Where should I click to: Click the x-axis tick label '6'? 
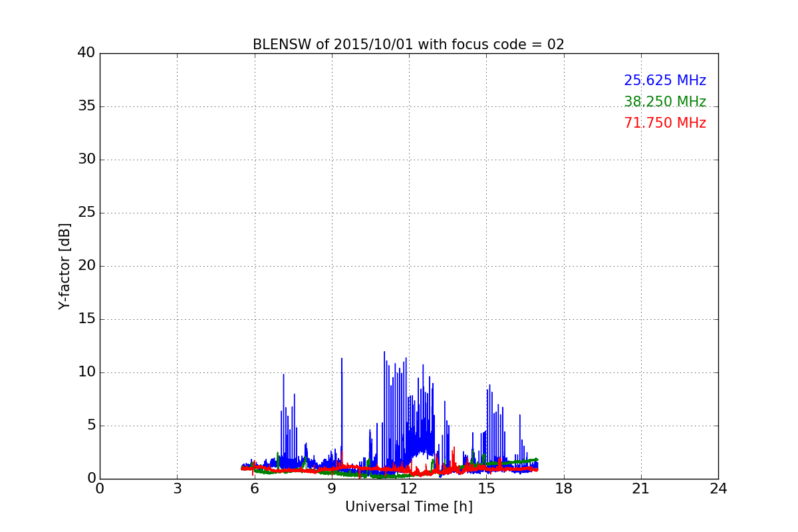tap(254, 489)
